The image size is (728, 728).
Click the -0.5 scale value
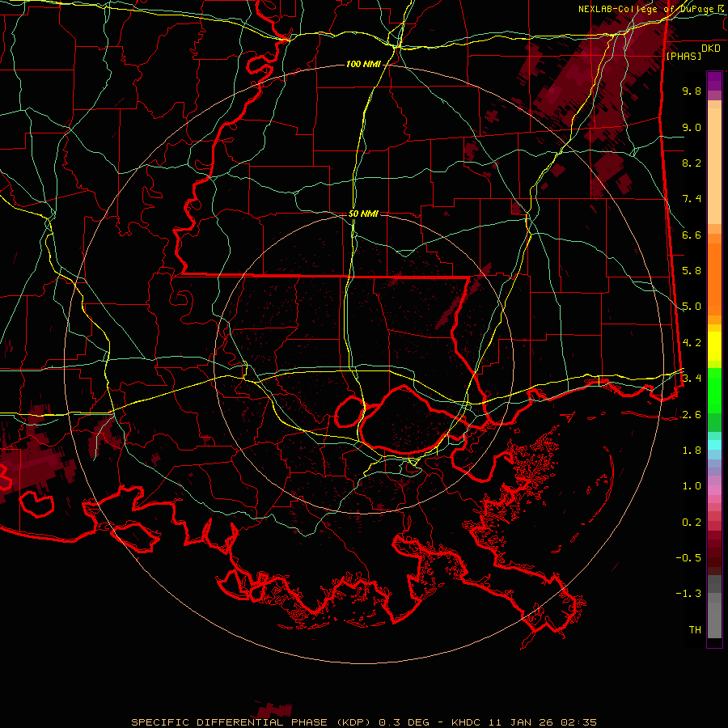pos(688,558)
